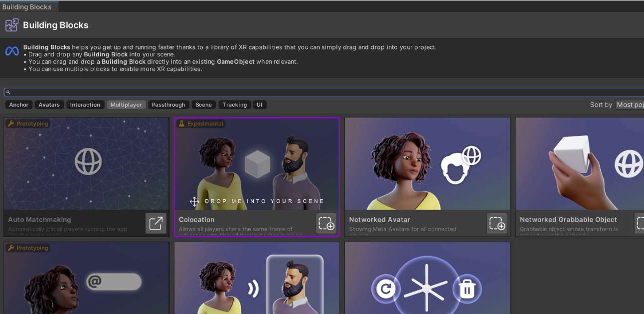The height and width of the screenshot is (314, 644).
Task: Click the Meta logo icon
Action: click(x=12, y=51)
